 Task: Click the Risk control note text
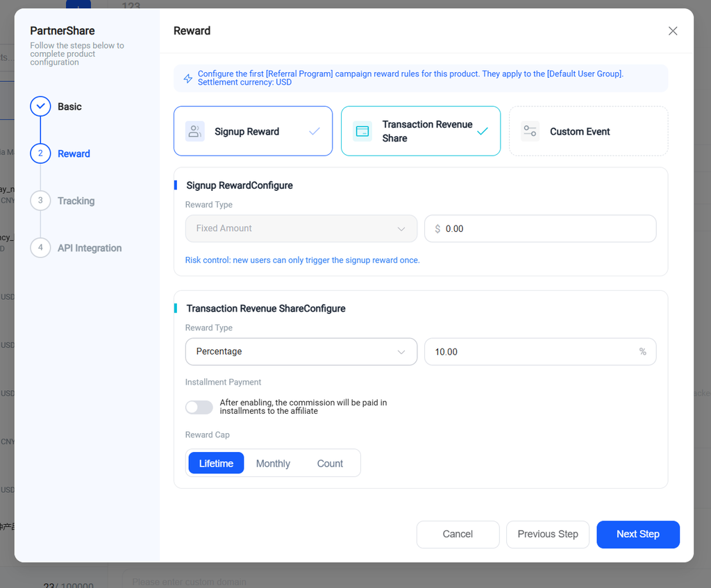(x=303, y=260)
